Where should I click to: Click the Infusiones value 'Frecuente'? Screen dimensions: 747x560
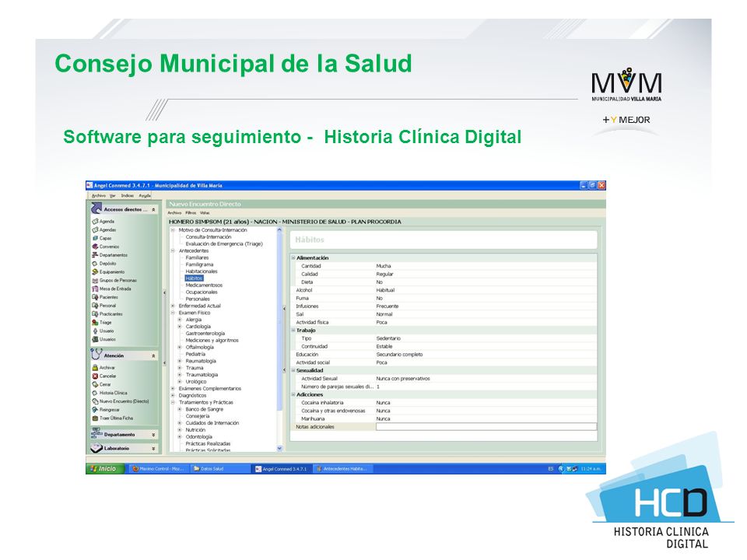pyautogui.click(x=388, y=306)
